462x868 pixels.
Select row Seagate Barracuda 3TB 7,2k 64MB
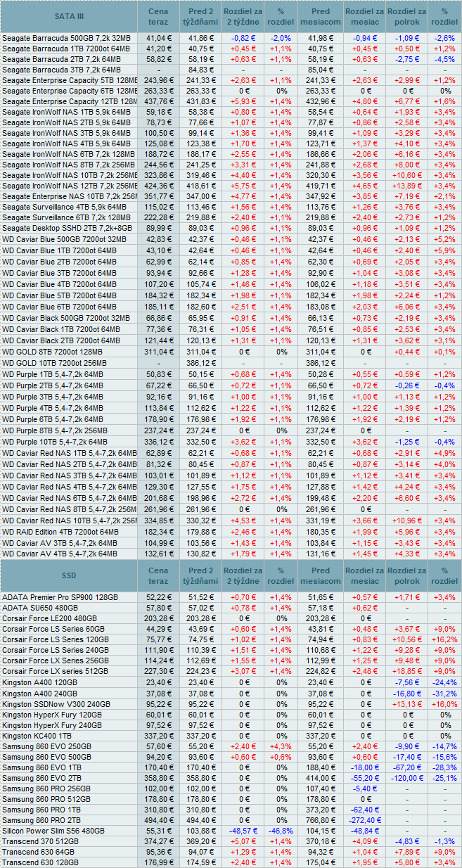[231, 70]
